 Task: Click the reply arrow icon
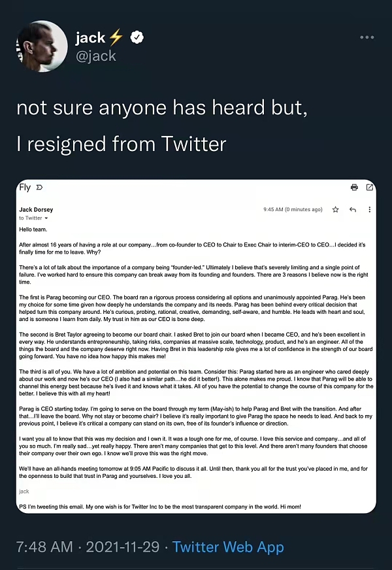(x=352, y=209)
